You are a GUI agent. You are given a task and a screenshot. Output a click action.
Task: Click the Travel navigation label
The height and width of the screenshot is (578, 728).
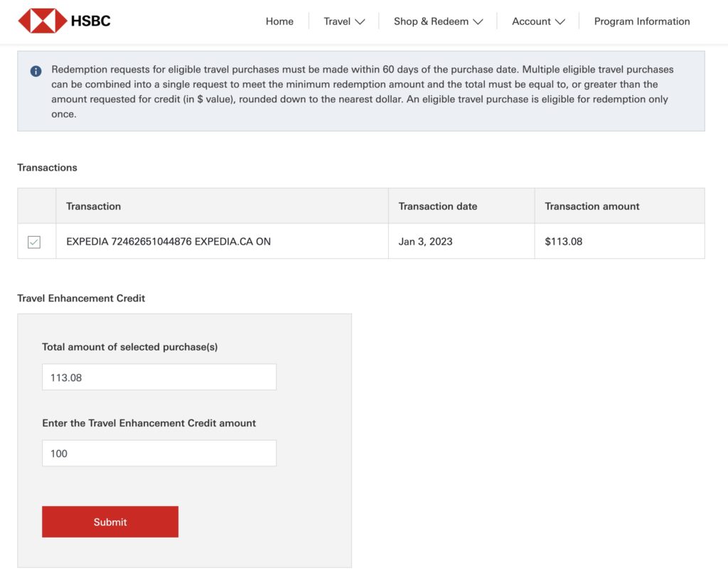[x=337, y=21]
